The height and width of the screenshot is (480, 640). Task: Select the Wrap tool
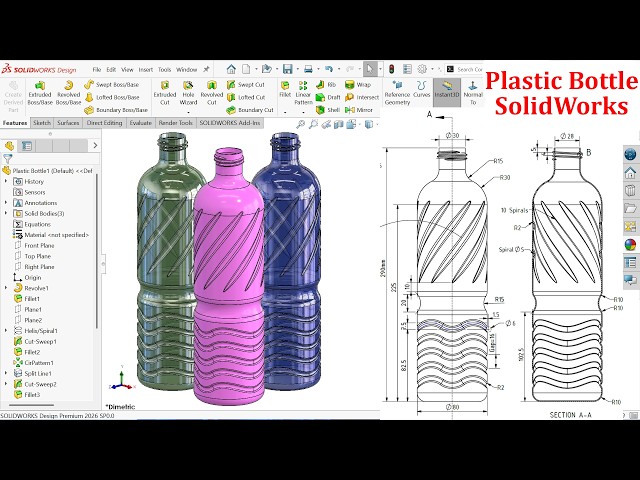click(x=358, y=84)
